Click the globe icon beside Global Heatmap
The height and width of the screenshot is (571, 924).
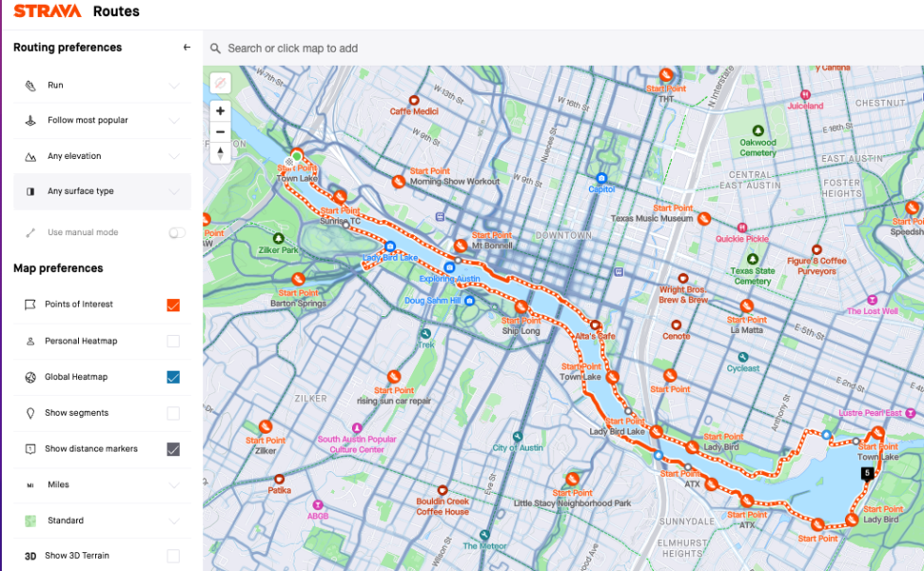[30, 376]
